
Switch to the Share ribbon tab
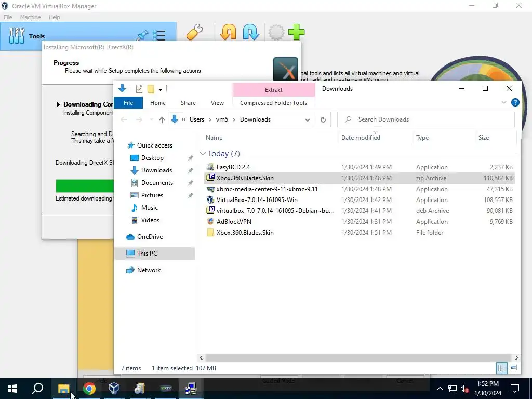(188, 103)
